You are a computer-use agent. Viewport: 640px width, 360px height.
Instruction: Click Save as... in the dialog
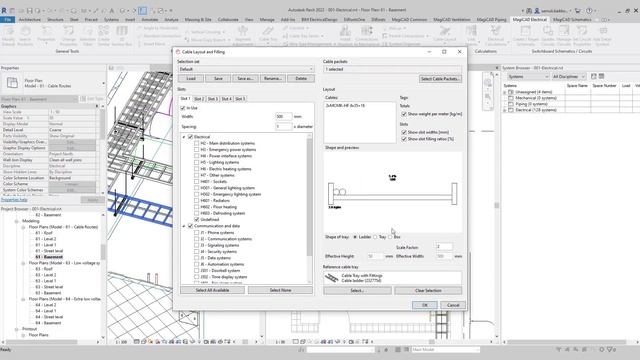coord(245,78)
